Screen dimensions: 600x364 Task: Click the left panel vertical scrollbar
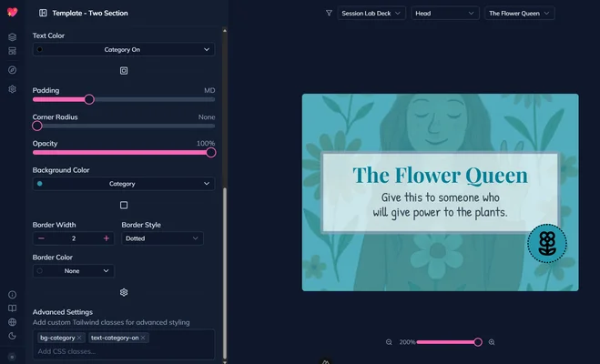[x=225, y=273]
